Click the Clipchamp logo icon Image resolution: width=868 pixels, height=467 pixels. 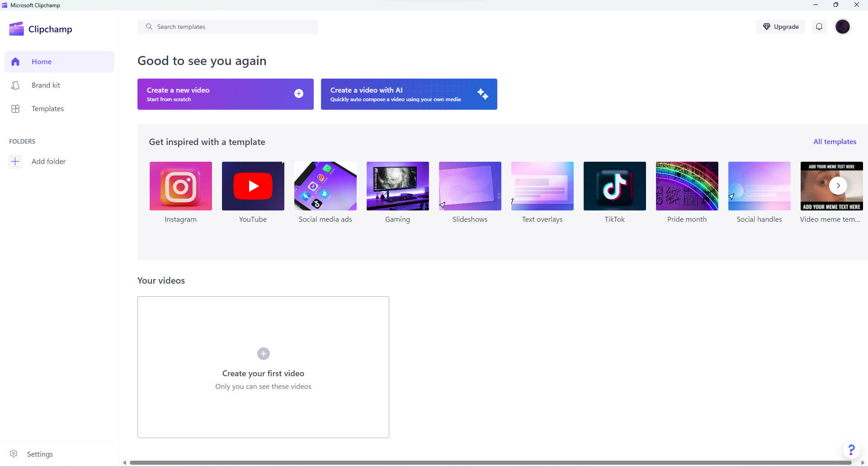point(16,29)
